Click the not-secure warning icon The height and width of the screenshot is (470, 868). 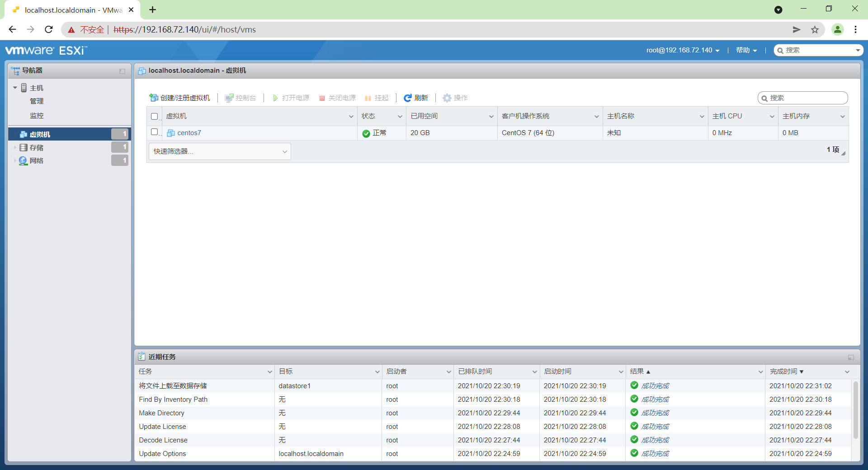71,30
